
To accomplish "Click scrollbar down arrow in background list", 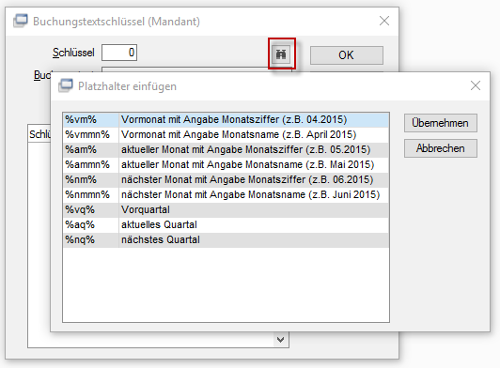I will [281, 340].
